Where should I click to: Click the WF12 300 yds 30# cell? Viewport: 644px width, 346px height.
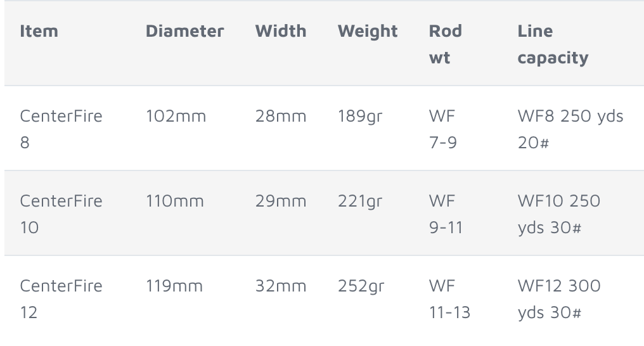click(559, 299)
